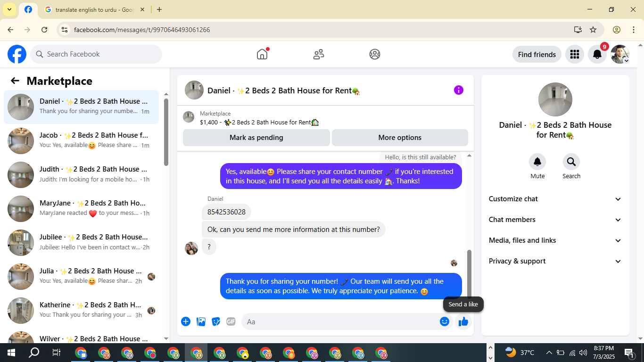Open the taskbar clock showing 8:37 PM

(x=604, y=352)
